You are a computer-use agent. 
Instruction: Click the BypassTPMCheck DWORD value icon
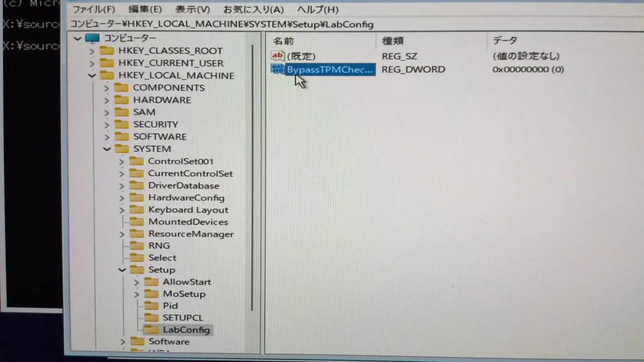click(x=278, y=69)
